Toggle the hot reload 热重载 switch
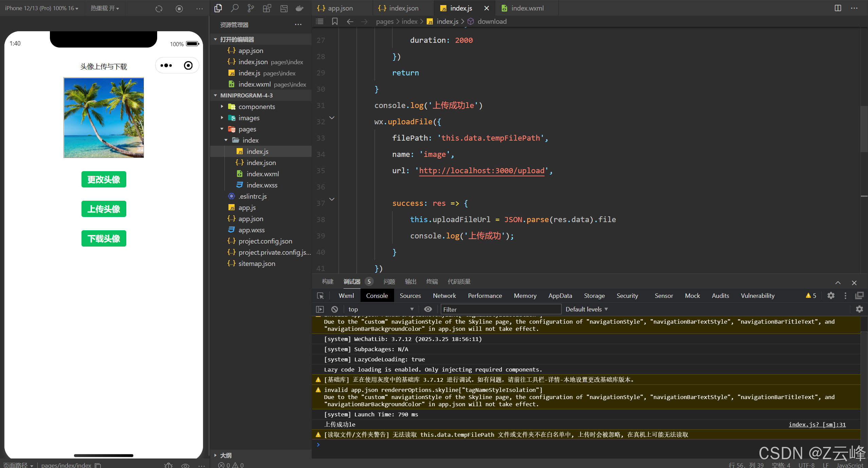Image resolution: width=868 pixels, height=468 pixels. [x=105, y=8]
